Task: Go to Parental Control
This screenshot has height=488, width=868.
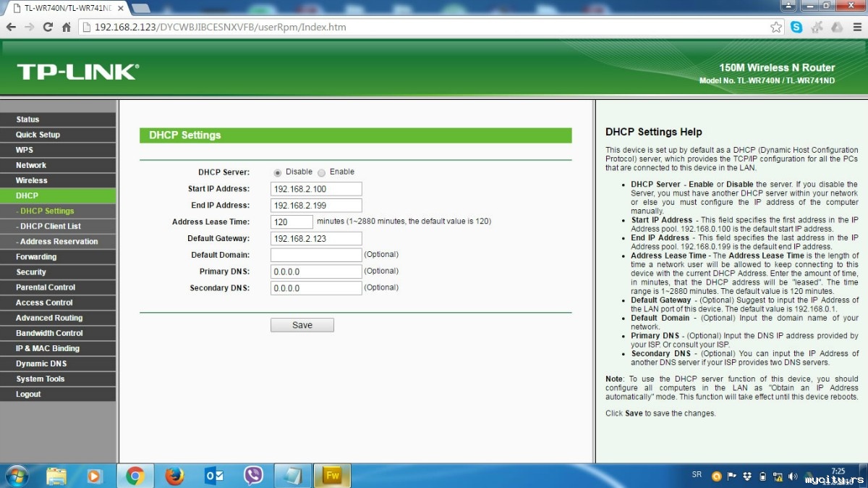Action: point(58,287)
